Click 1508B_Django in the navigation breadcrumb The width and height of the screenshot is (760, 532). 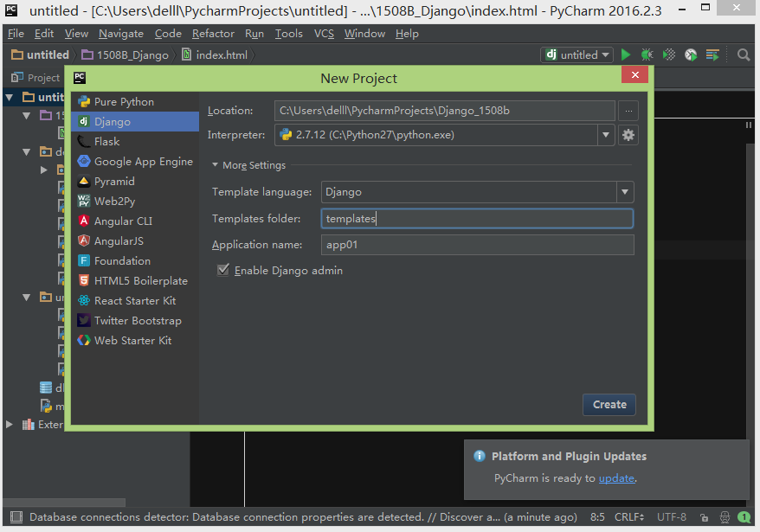(x=125, y=54)
